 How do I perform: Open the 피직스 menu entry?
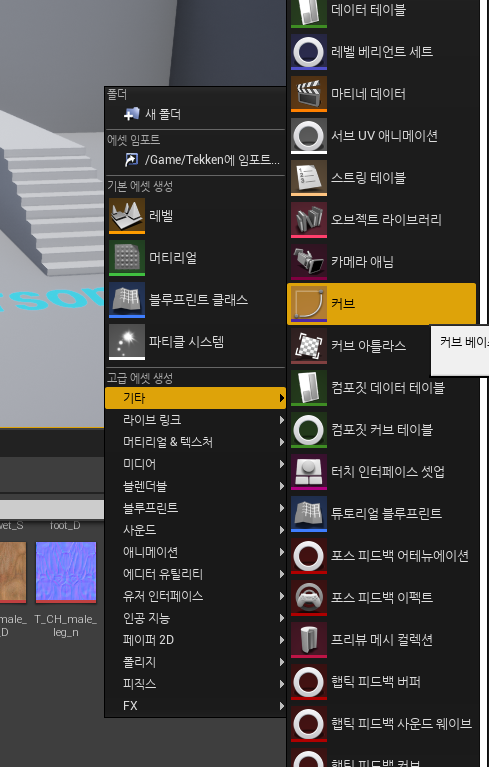(x=195, y=684)
